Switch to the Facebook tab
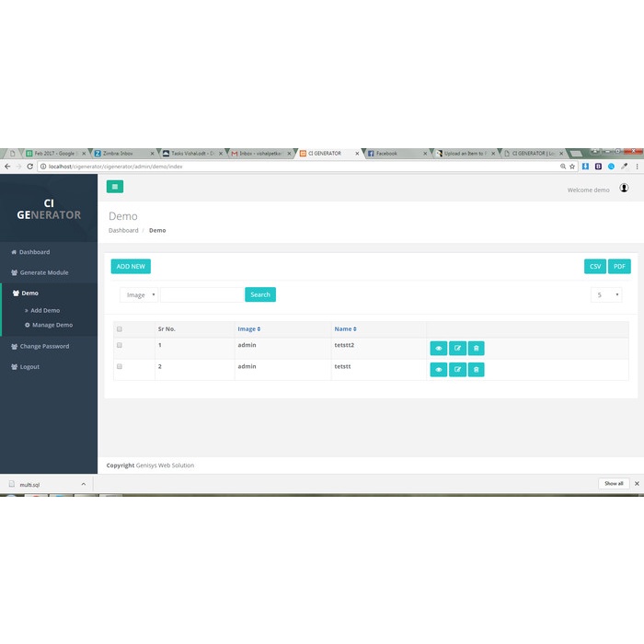644x644 pixels. pyautogui.click(x=397, y=154)
